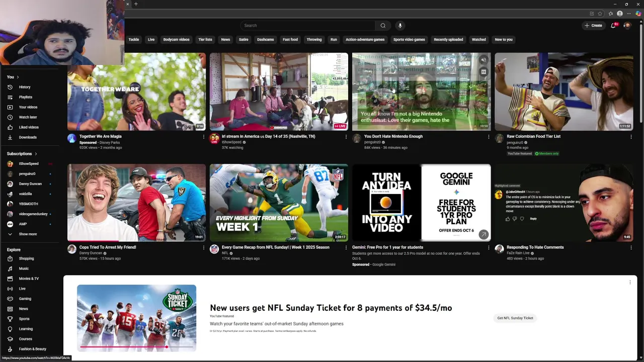
Task: Open options for Cops Tried To Arrest My Friend
Action: 203,247
